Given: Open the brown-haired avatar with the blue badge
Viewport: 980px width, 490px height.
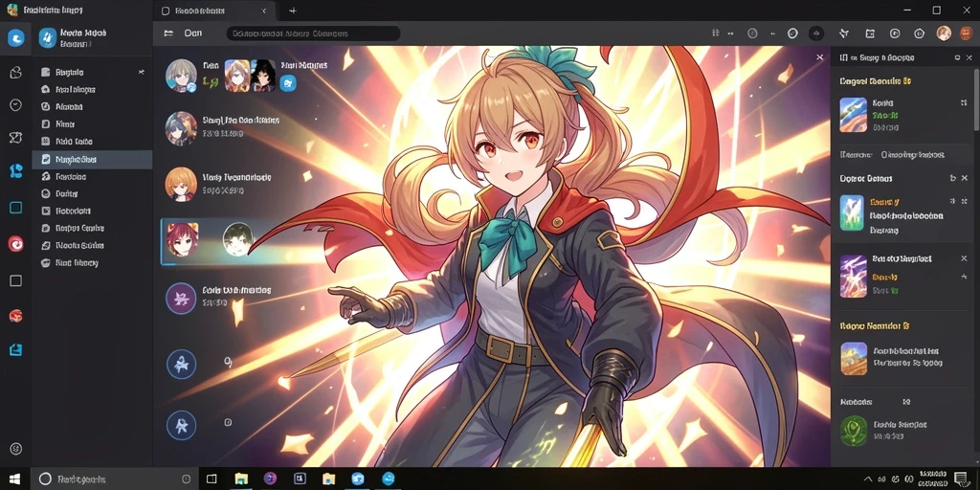Looking at the screenshot, I should [181, 76].
